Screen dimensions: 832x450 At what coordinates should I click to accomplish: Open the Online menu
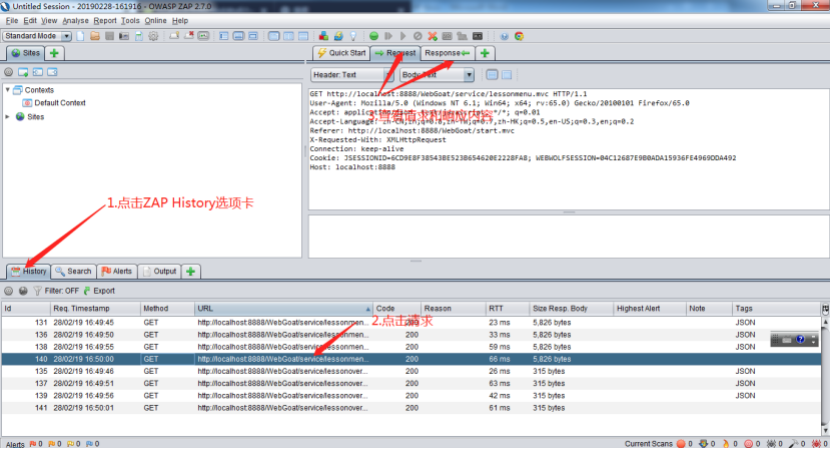(155, 21)
